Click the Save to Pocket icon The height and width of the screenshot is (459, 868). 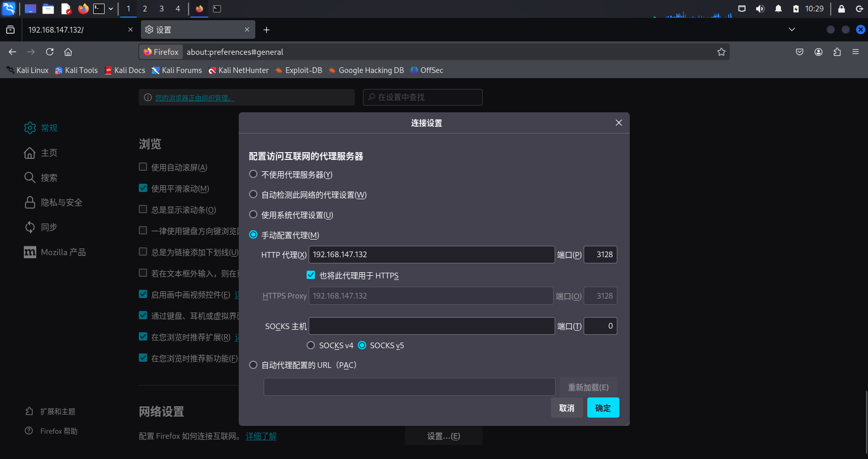(800, 52)
